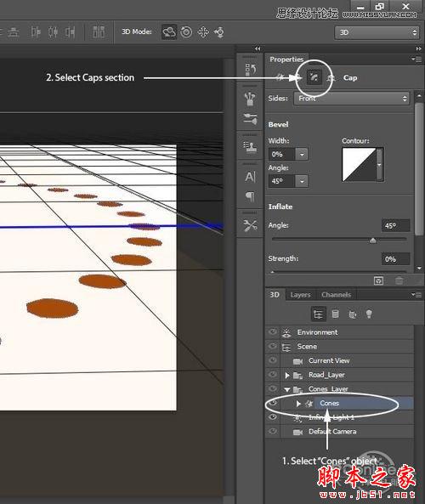This screenshot has height=504, width=425.
Task: Select the Coordinates icon in Properties
Action: coord(331,78)
